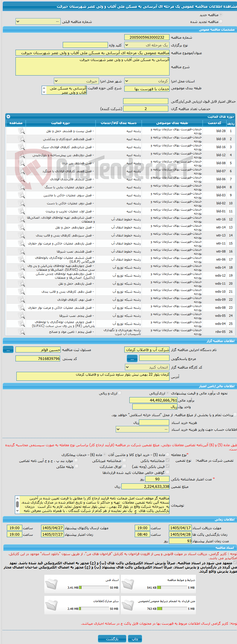Click the برآورد مالی amount field
The width and height of the screenshot is (237, 644).
coord(153,400)
